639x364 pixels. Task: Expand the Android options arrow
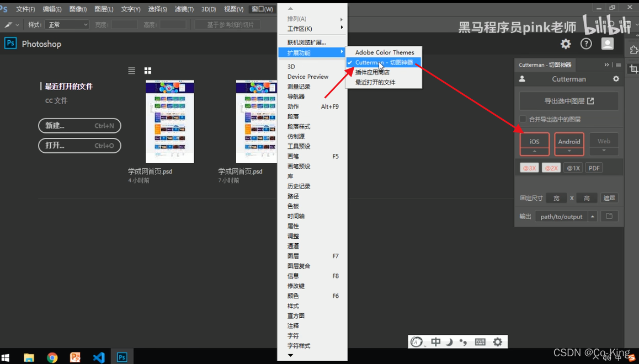pyautogui.click(x=569, y=151)
